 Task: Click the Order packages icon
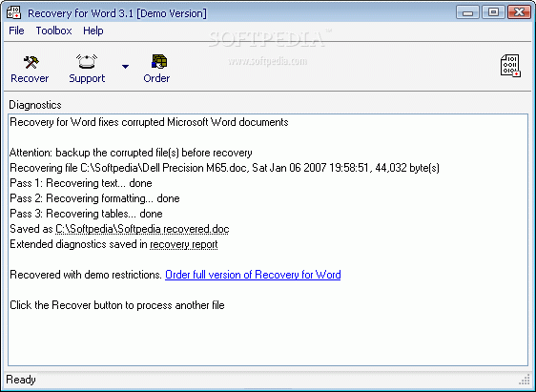click(x=159, y=61)
